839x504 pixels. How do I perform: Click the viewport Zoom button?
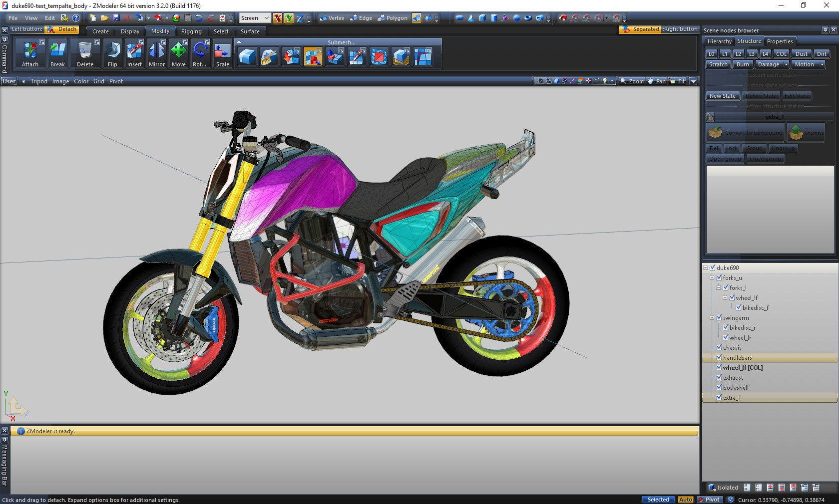click(632, 81)
